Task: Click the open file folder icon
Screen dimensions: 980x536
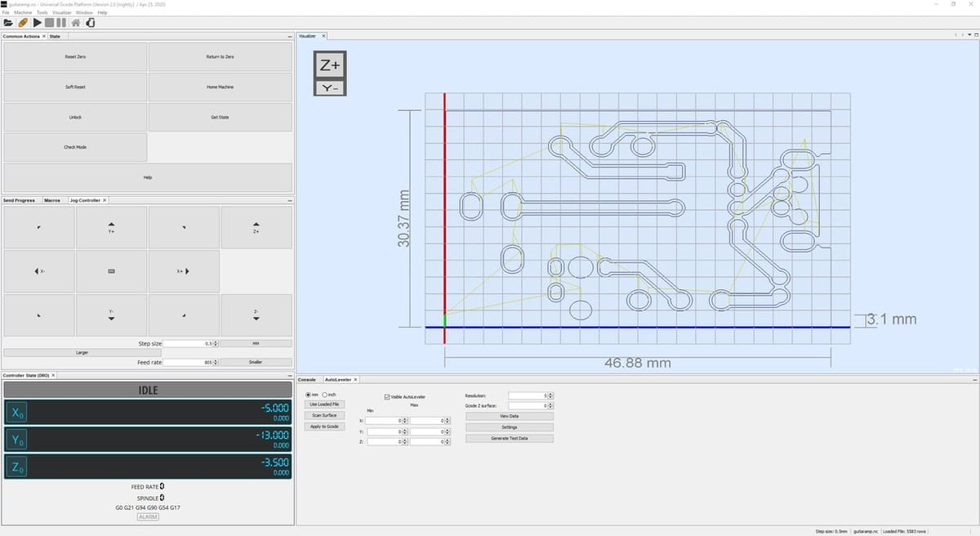Action: [8, 23]
